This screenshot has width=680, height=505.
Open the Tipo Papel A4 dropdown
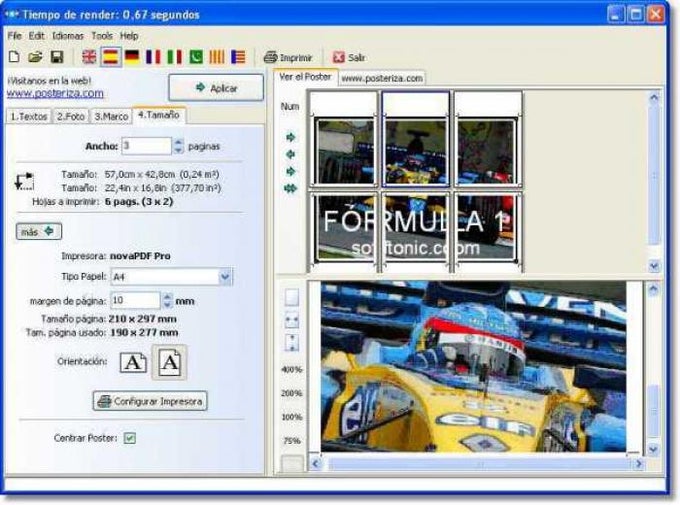tap(225, 276)
